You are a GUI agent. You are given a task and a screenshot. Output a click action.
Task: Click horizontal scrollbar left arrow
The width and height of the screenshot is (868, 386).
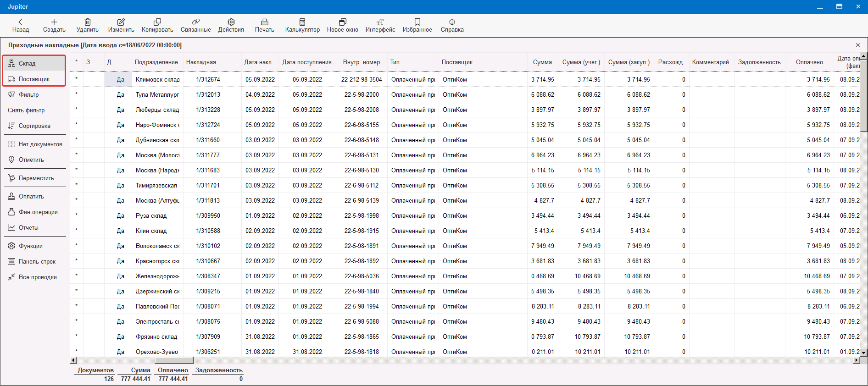pyautogui.click(x=73, y=360)
